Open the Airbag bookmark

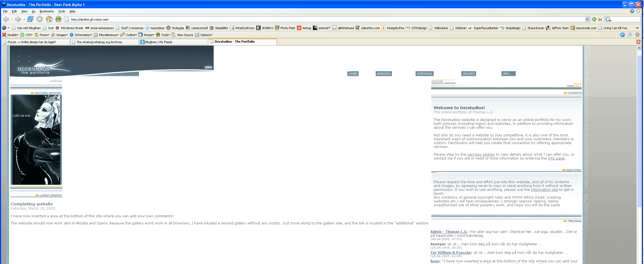pyautogui.click(x=304, y=28)
